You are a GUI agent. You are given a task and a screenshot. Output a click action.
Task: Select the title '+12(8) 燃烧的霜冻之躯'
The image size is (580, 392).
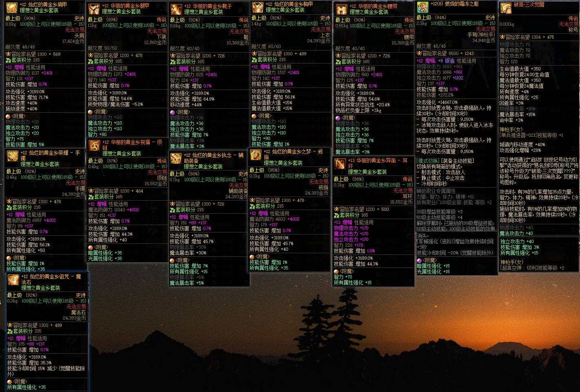pos(455,4)
